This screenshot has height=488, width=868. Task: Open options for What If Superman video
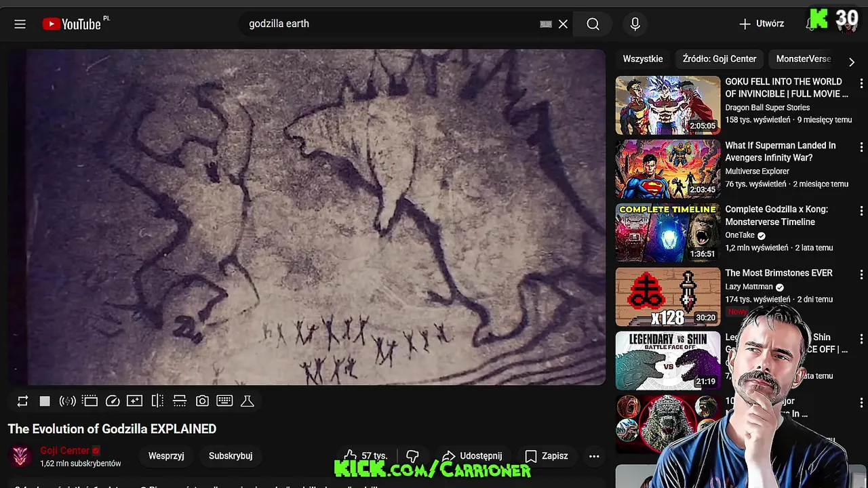click(861, 147)
